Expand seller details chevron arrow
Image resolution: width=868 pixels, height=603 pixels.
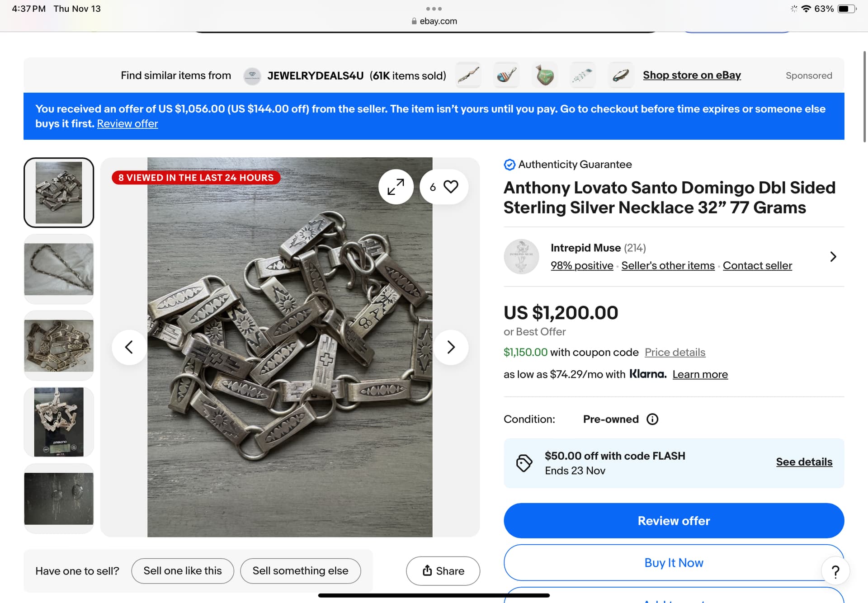(x=833, y=256)
